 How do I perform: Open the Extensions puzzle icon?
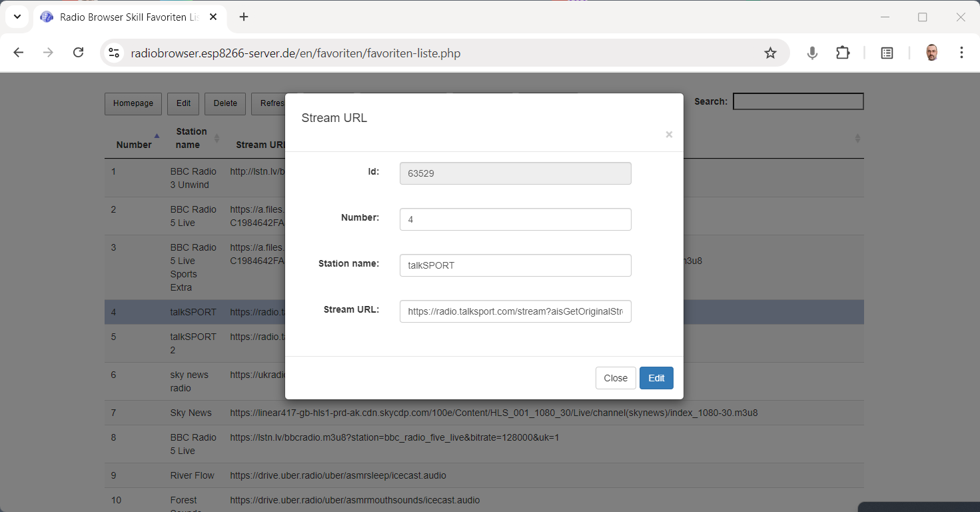pyautogui.click(x=843, y=53)
